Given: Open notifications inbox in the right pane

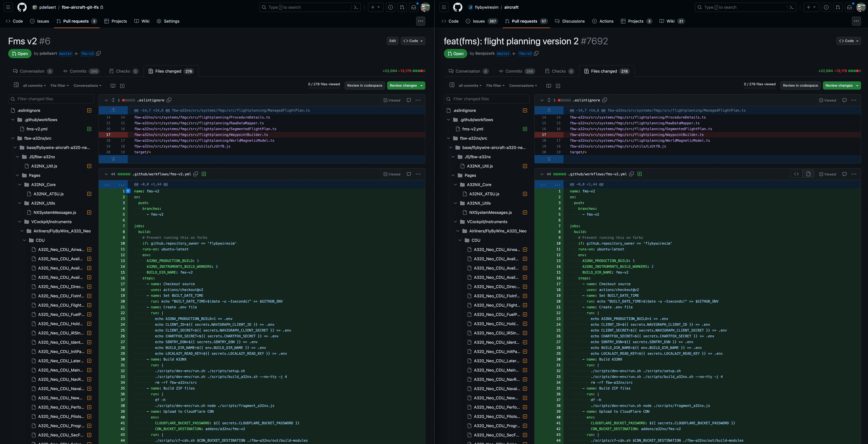Looking at the screenshot, I should tap(849, 7).
